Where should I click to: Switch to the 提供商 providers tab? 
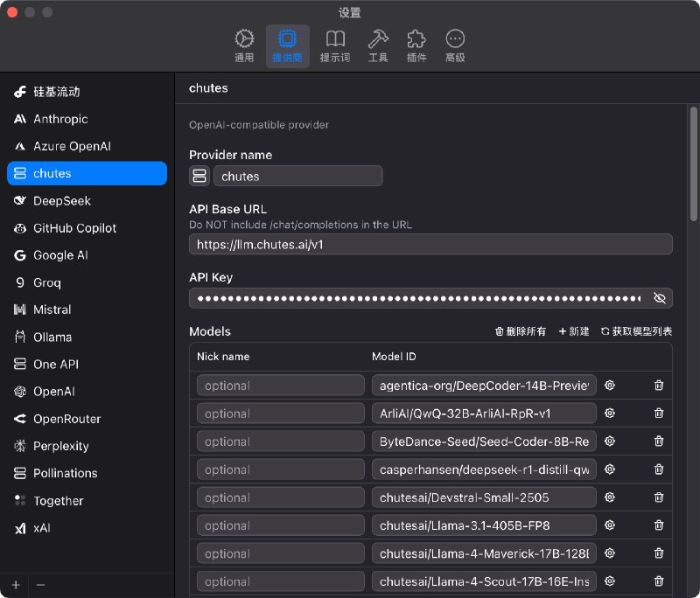288,46
